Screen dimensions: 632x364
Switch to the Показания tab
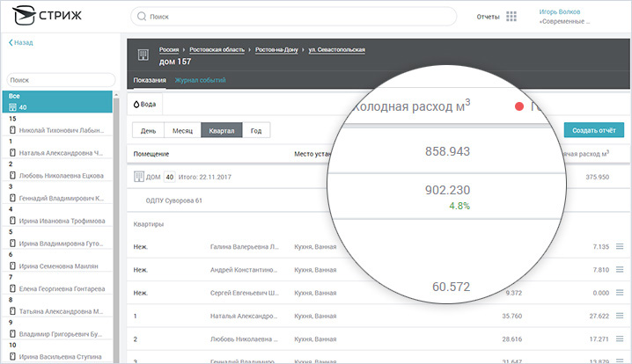point(150,80)
